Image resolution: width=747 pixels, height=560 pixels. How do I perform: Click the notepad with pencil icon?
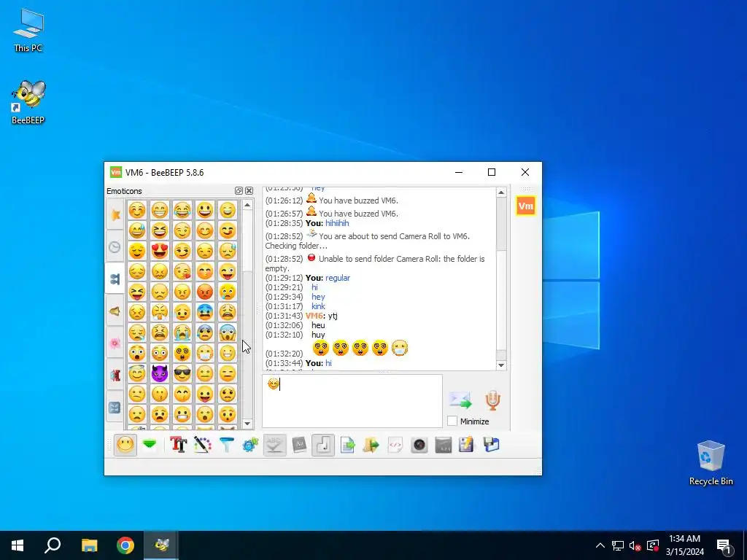467,446
